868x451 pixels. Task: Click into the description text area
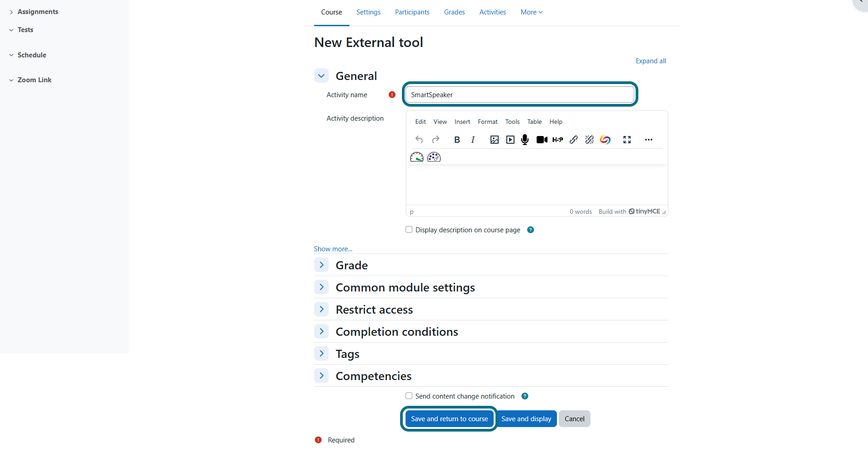537,184
